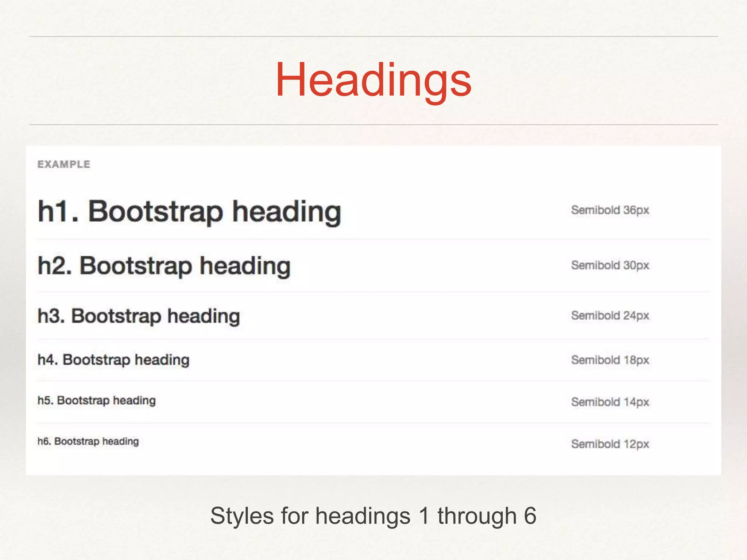Click the h5. Bootstrap heading text
This screenshot has height=560, width=747.
click(x=97, y=400)
